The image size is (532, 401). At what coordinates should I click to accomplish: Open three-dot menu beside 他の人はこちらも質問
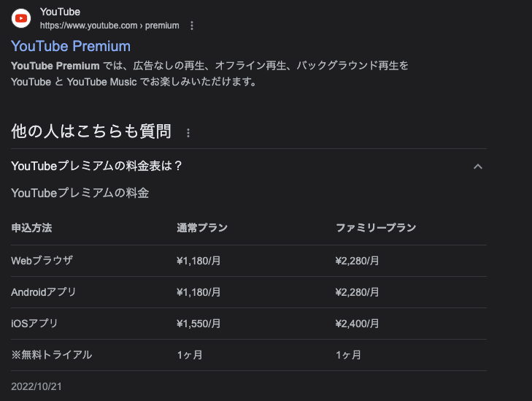point(188,133)
